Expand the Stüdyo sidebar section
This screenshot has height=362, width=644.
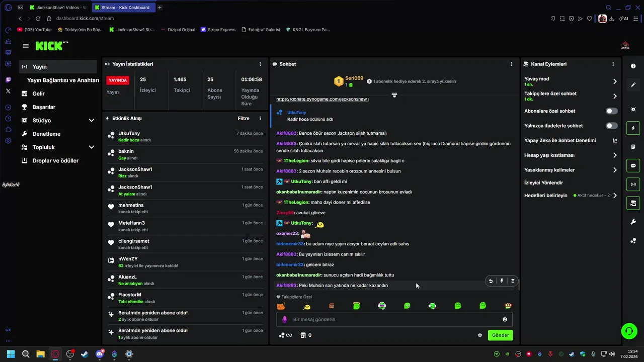92,121
